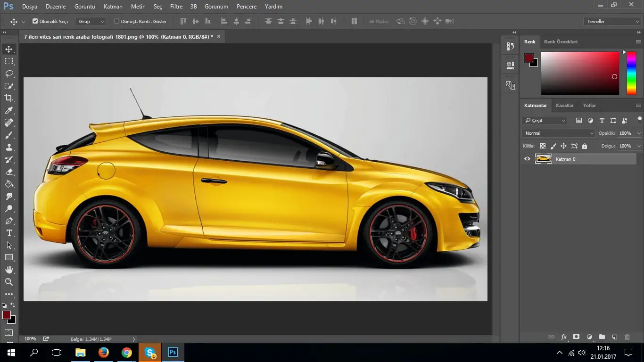Select the Hand tool
Image resolution: width=644 pixels, height=362 pixels.
pyautogui.click(x=9, y=270)
